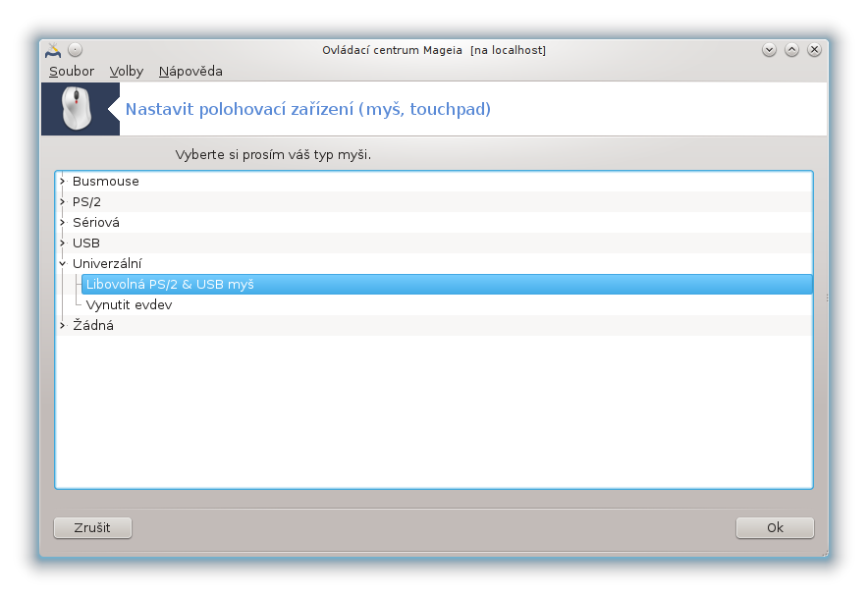Click the Zrušit button
Image resolution: width=868 pixels, height=596 pixels.
click(92, 527)
